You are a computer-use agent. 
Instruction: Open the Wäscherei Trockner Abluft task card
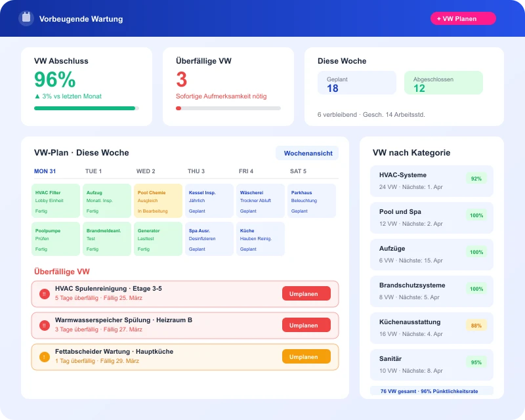click(261, 201)
